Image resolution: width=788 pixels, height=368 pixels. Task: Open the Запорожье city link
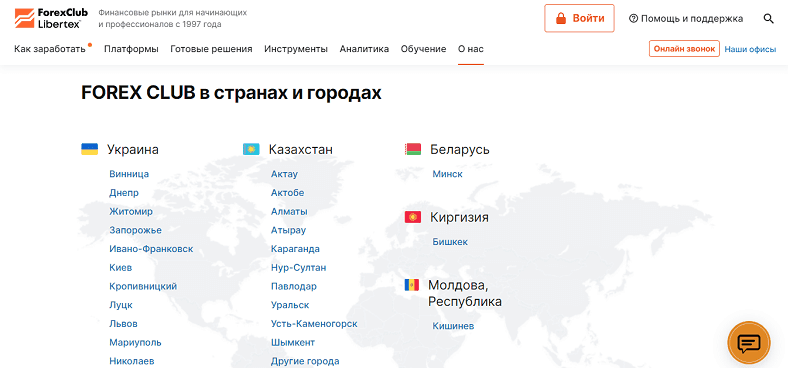(x=136, y=230)
